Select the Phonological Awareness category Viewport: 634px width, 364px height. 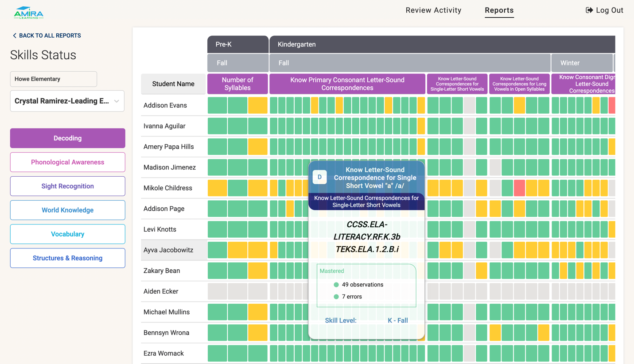(68, 162)
